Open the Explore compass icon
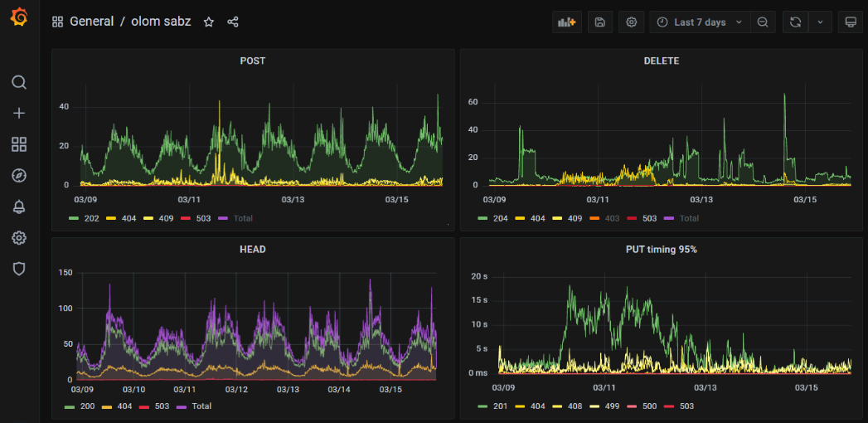 19,175
